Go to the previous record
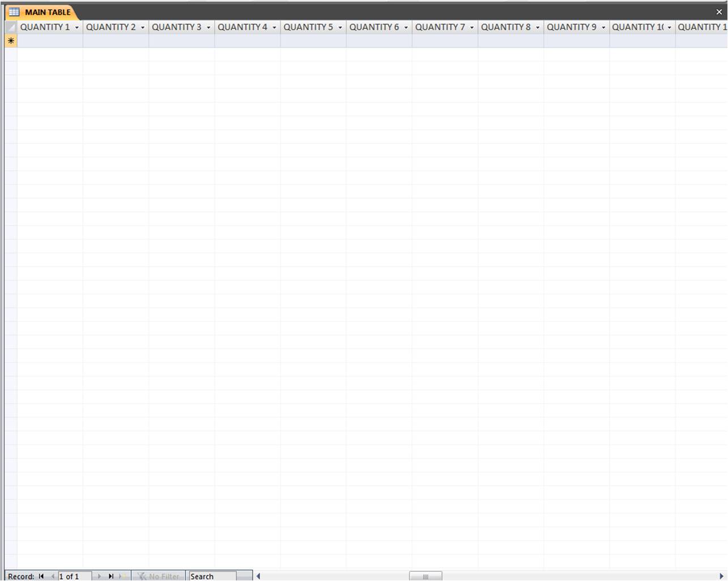728x581 pixels. coord(53,576)
